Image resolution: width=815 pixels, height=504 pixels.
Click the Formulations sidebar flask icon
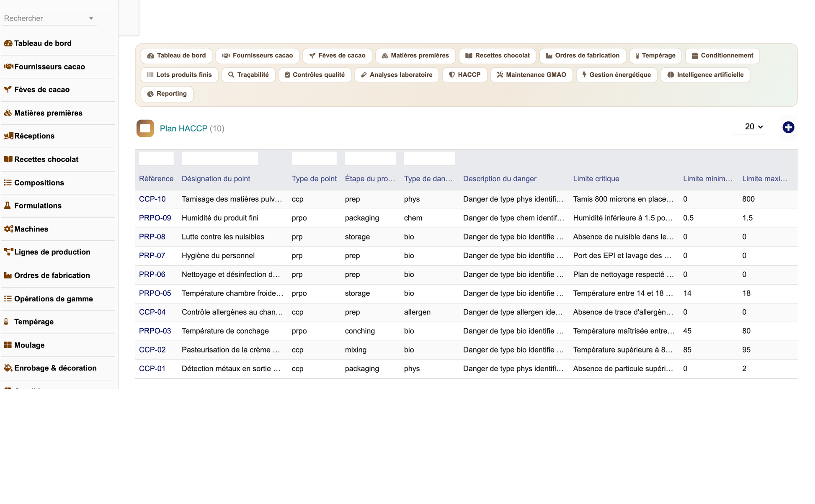tap(8, 206)
